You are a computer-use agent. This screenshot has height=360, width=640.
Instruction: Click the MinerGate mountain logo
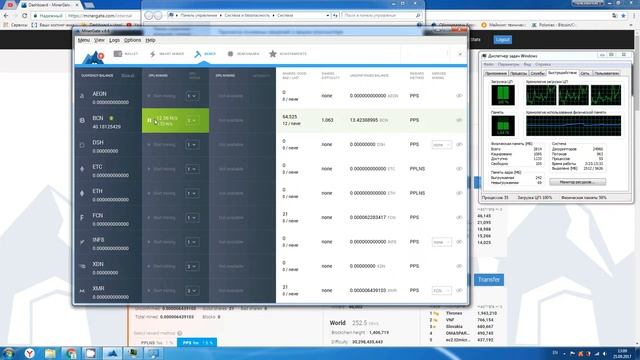coord(93,58)
